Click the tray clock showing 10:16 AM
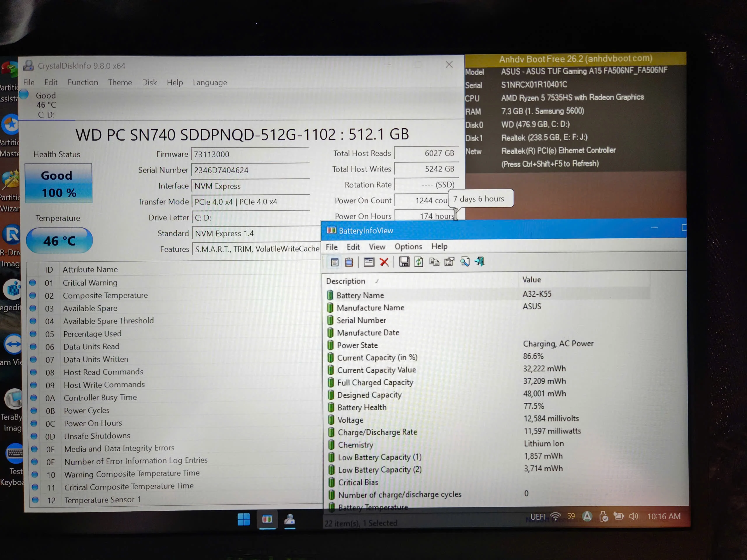Image resolution: width=747 pixels, height=560 pixels. tap(664, 516)
